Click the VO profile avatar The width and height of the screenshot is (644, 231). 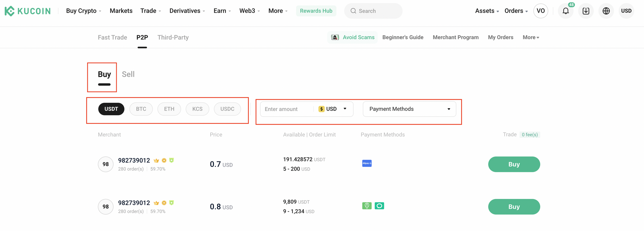(x=540, y=11)
